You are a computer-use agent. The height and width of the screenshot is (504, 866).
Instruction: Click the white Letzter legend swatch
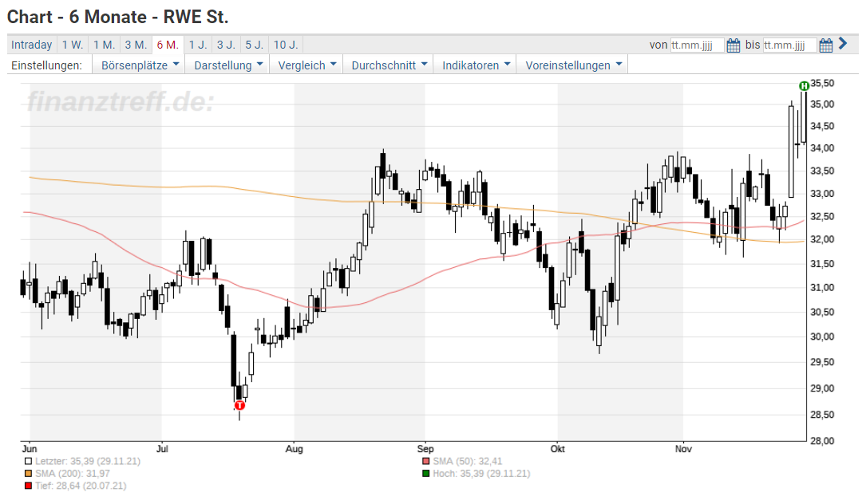[28, 462]
